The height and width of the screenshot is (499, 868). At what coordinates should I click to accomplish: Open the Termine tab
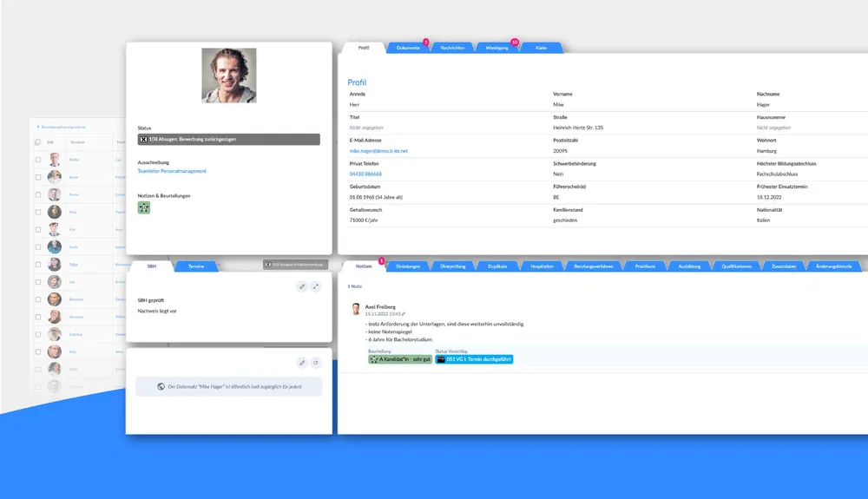(196, 266)
